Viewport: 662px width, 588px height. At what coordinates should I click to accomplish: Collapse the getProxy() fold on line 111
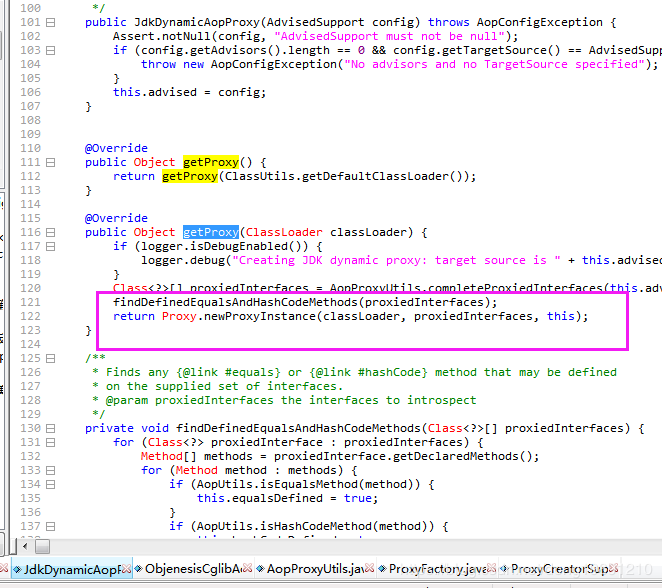pyautogui.click(x=50, y=163)
